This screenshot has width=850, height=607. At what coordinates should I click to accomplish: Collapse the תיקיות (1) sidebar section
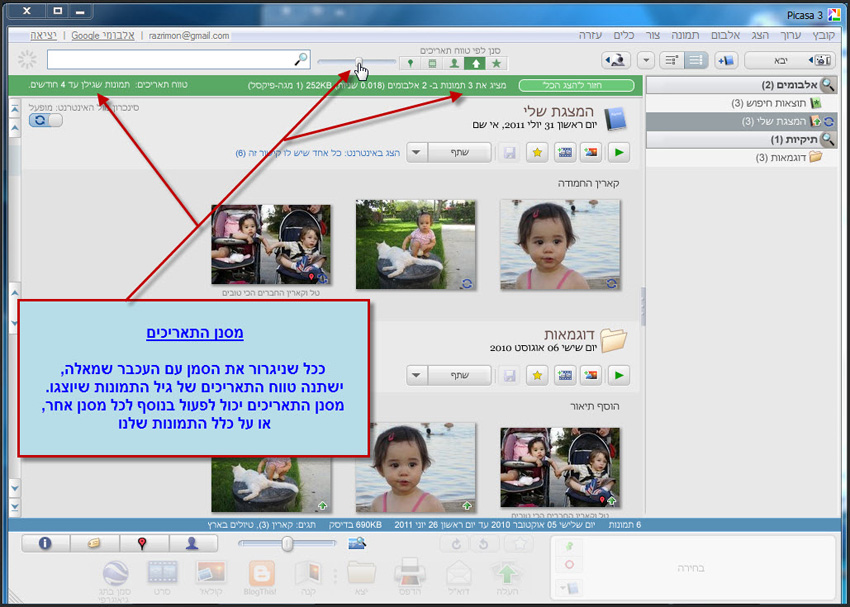pyautogui.click(x=742, y=140)
